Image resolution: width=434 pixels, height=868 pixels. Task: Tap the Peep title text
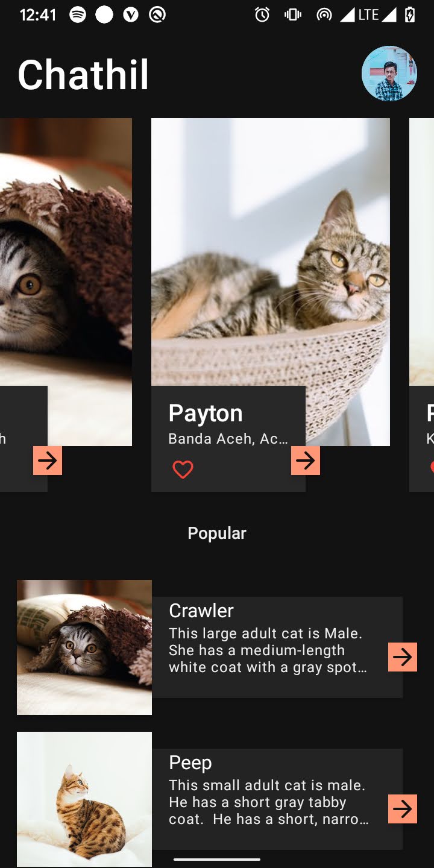[190, 763]
